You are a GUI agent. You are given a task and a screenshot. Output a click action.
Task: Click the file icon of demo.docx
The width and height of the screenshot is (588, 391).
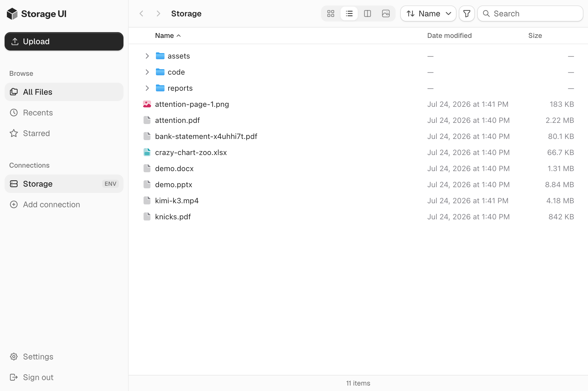147,168
